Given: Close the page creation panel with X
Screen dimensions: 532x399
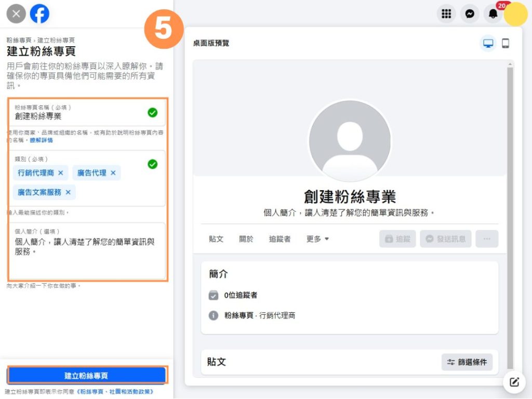Looking at the screenshot, I should [16, 14].
